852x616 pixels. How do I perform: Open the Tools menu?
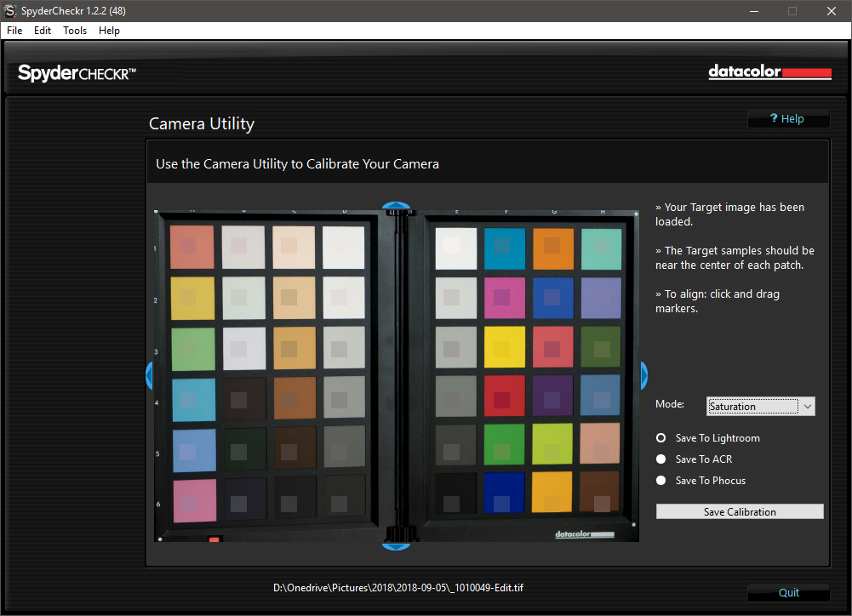[75, 31]
